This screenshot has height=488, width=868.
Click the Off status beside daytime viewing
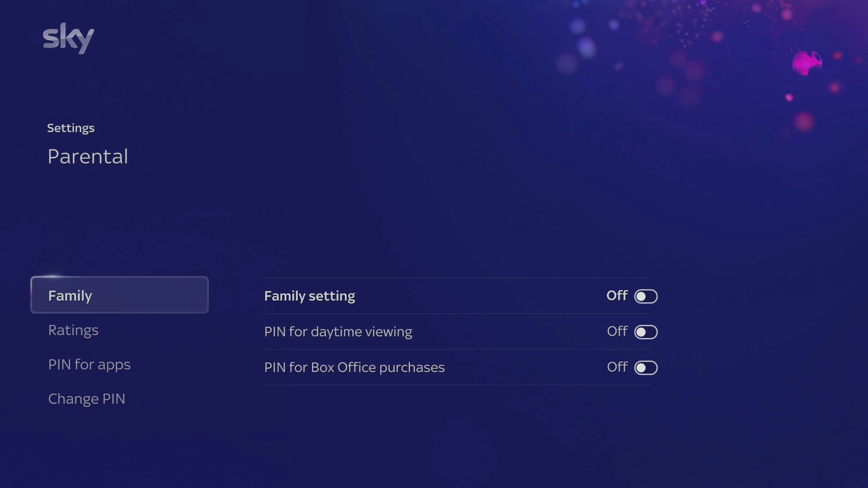[x=617, y=331]
